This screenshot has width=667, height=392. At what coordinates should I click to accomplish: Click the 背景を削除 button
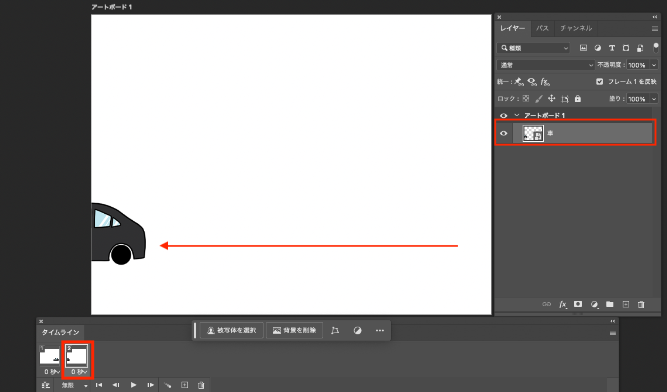tap(294, 330)
